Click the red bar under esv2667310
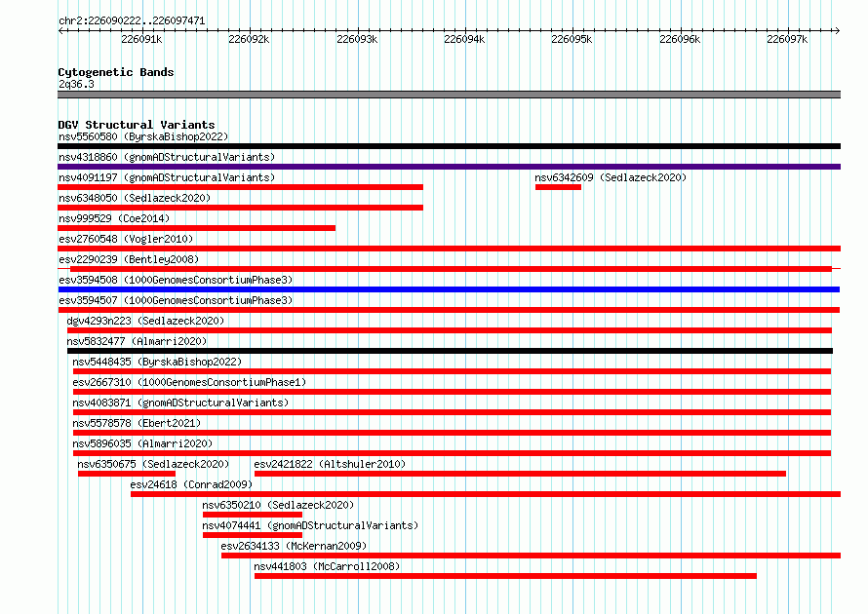Image resolution: width=868 pixels, height=614 pixels. (452, 392)
